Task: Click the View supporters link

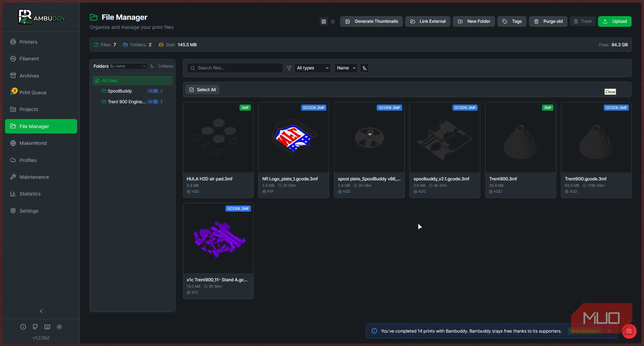Action: click(585, 331)
